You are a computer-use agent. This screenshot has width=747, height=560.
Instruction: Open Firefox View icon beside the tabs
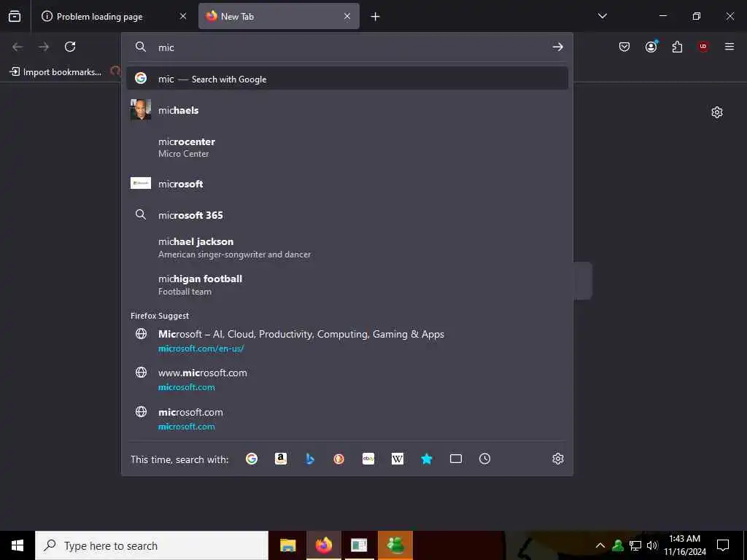point(15,16)
